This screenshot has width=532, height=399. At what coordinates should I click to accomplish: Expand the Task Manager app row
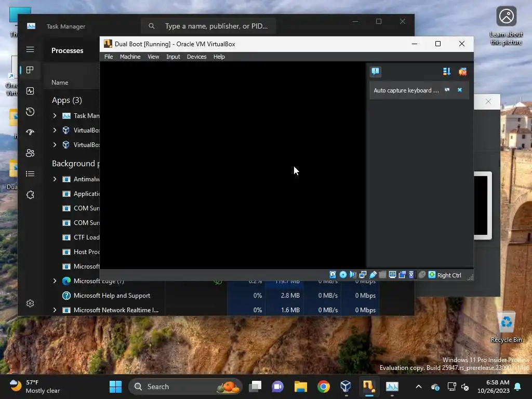pos(55,116)
